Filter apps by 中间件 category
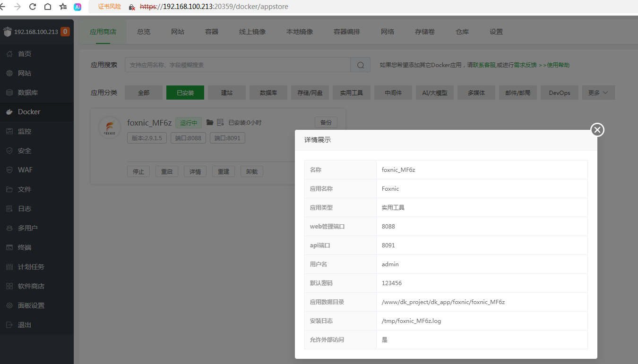The image size is (638, 364). tap(393, 93)
